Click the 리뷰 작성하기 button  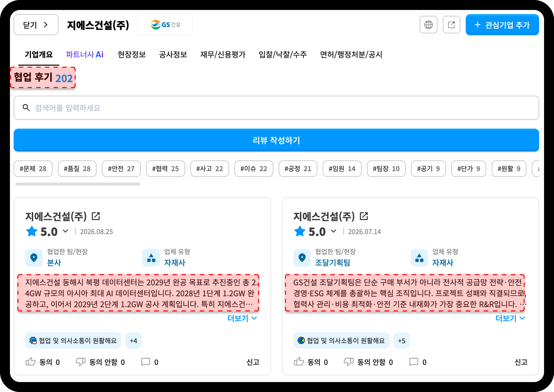276,140
